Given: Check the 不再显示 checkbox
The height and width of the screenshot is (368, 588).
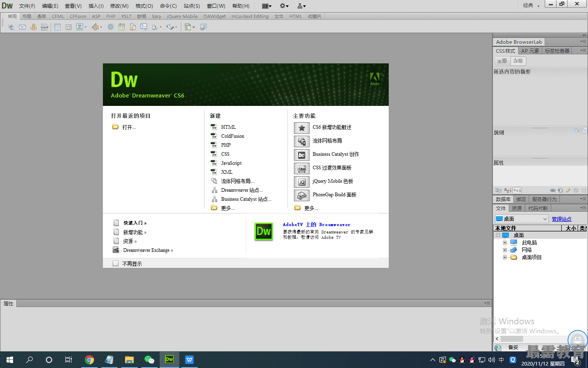Looking at the screenshot, I should [x=116, y=263].
